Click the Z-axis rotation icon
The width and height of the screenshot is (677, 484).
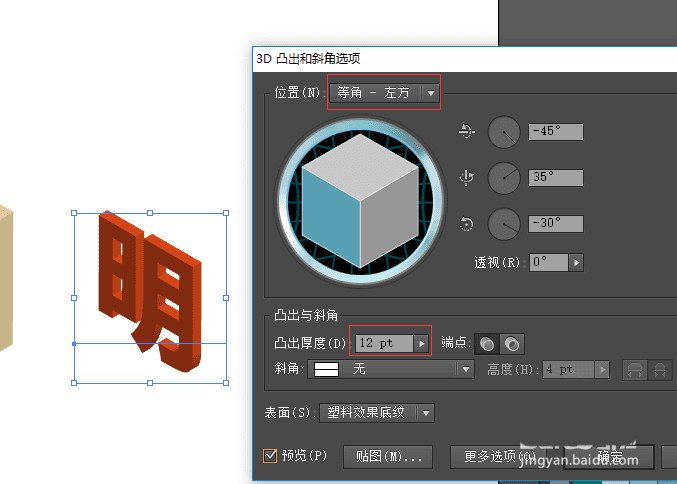coord(466,224)
